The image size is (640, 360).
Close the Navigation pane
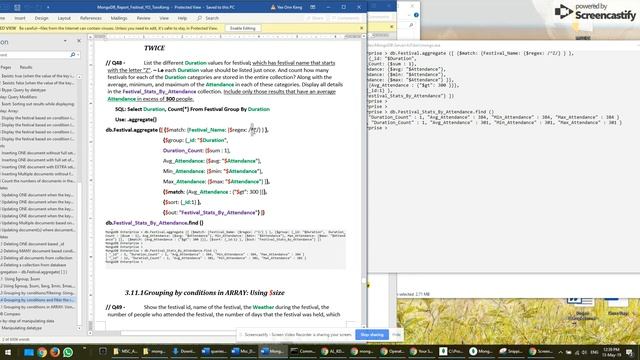[79, 41]
